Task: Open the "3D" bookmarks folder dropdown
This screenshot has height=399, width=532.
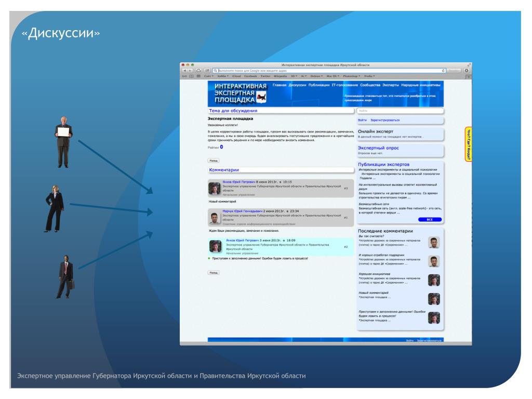Action: [294, 76]
